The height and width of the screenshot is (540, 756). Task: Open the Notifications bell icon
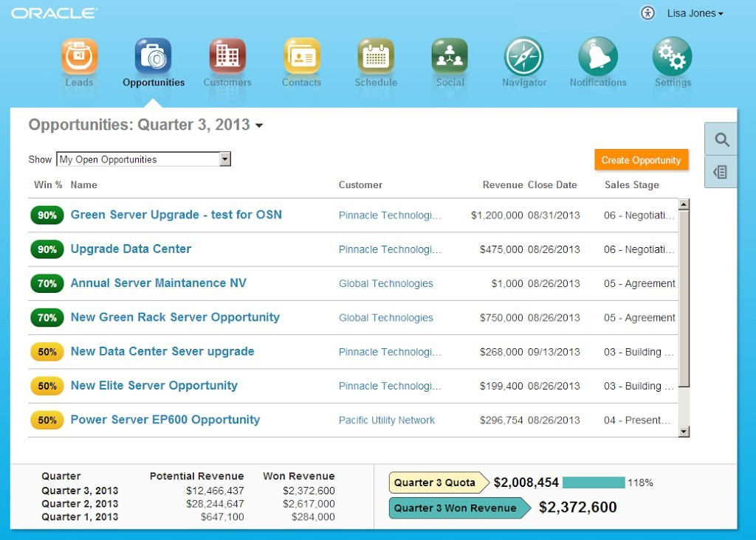click(x=598, y=56)
